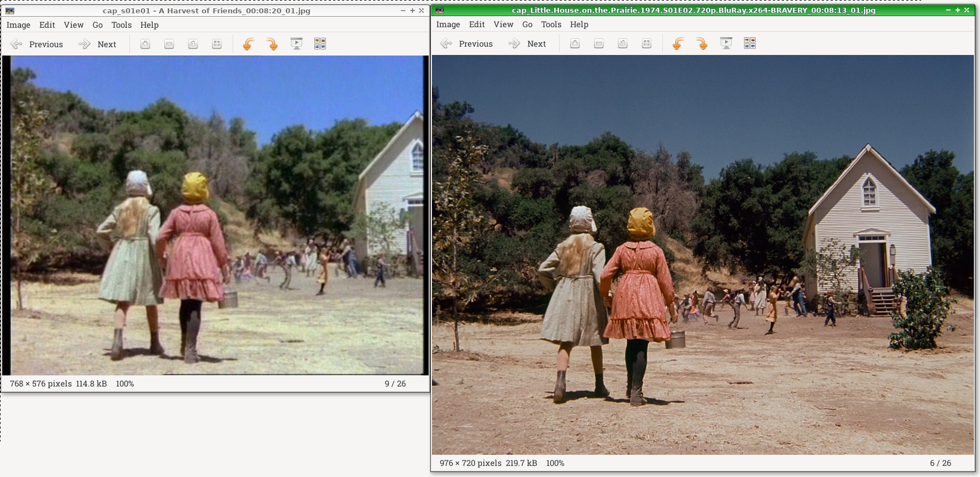Click the displayed image in Harvest of Friends window
This screenshot has width=980, height=477.
pos(215,215)
